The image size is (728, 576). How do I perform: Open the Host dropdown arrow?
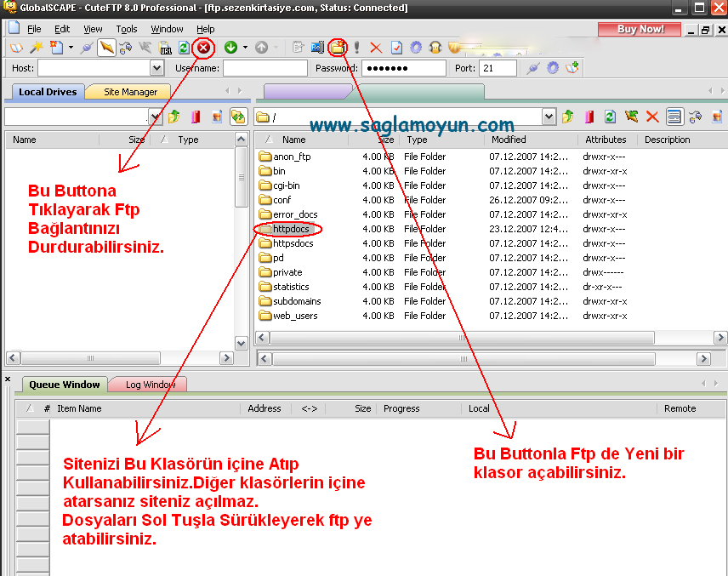click(157, 68)
